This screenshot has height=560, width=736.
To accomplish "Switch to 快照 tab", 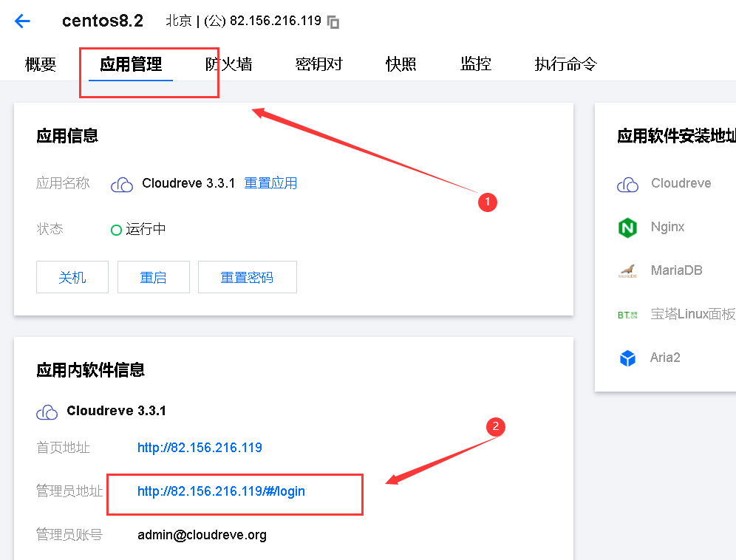I will [401, 64].
